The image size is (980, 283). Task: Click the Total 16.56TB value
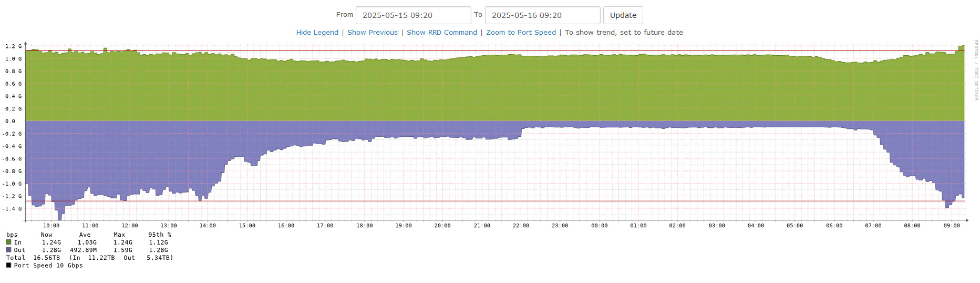click(x=47, y=258)
